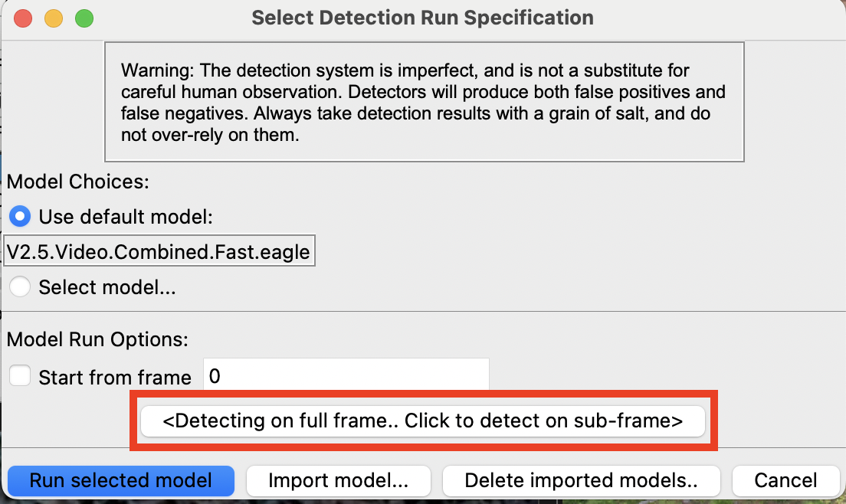Open the Import model dialog
The width and height of the screenshot is (846, 504).
tap(339, 480)
